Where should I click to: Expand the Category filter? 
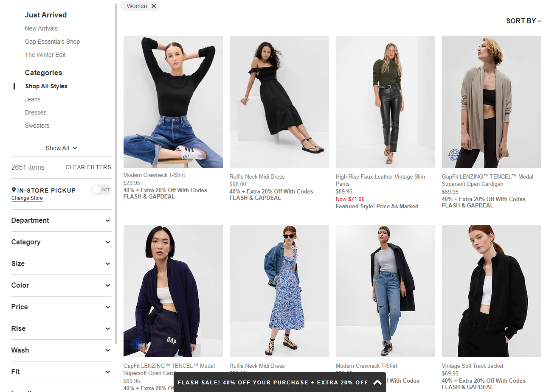pyautogui.click(x=61, y=242)
